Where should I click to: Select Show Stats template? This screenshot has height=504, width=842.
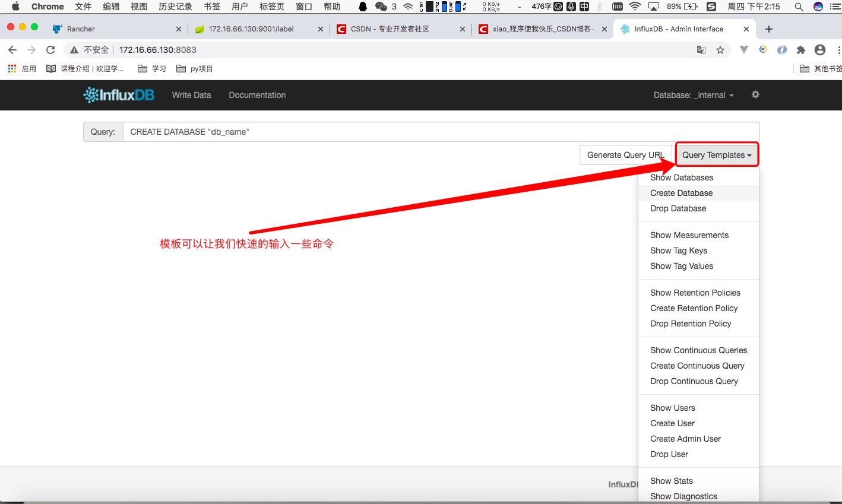point(699,481)
